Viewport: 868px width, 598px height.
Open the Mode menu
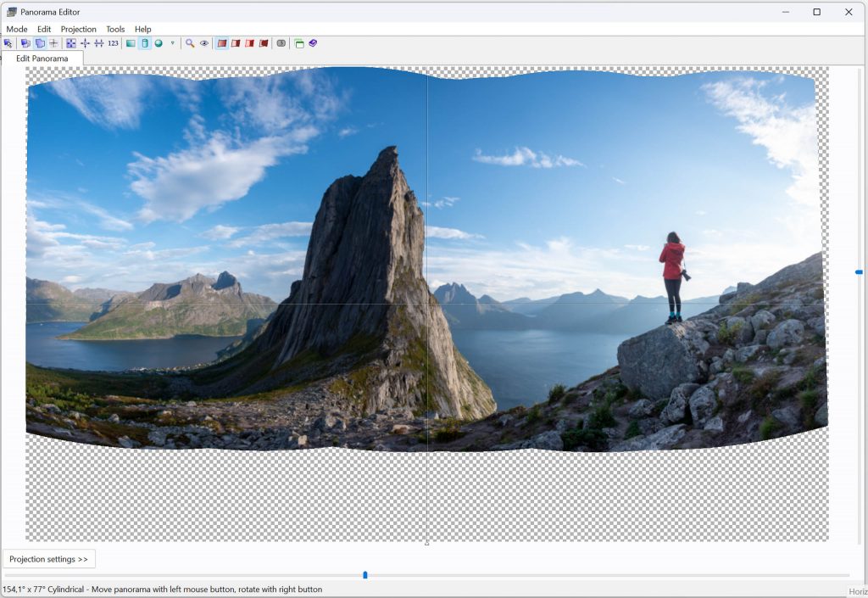pyautogui.click(x=17, y=29)
